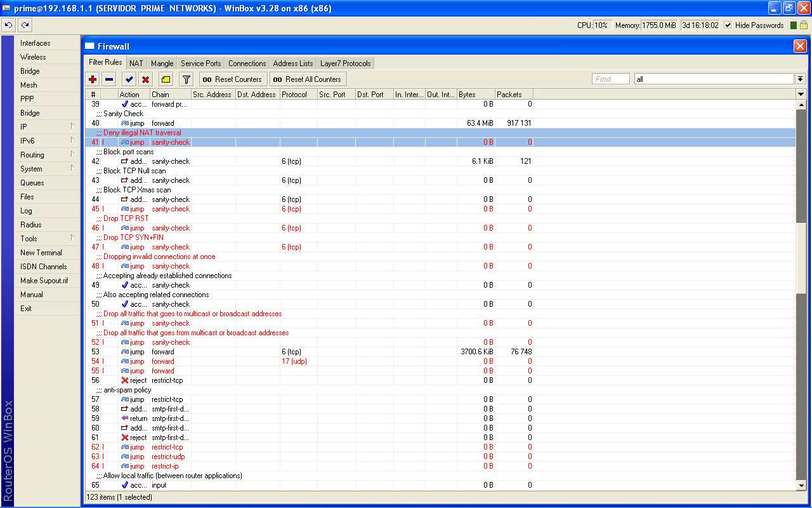Switch to the NAT tab

point(136,63)
